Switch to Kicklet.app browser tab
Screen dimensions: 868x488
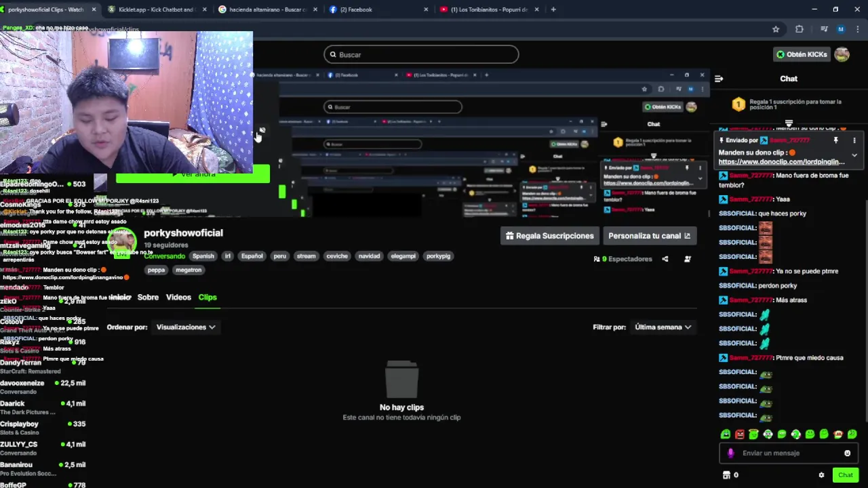[157, 9]
